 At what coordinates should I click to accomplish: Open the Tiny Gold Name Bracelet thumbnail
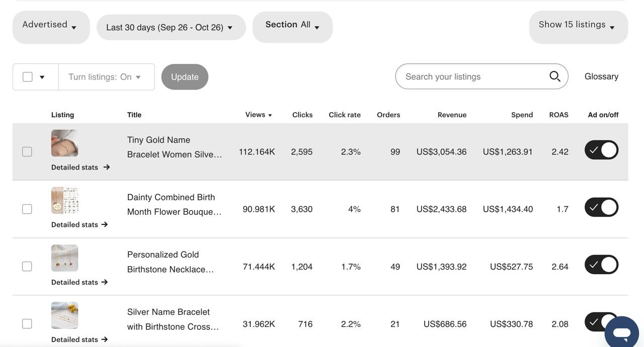pos(64,143)
